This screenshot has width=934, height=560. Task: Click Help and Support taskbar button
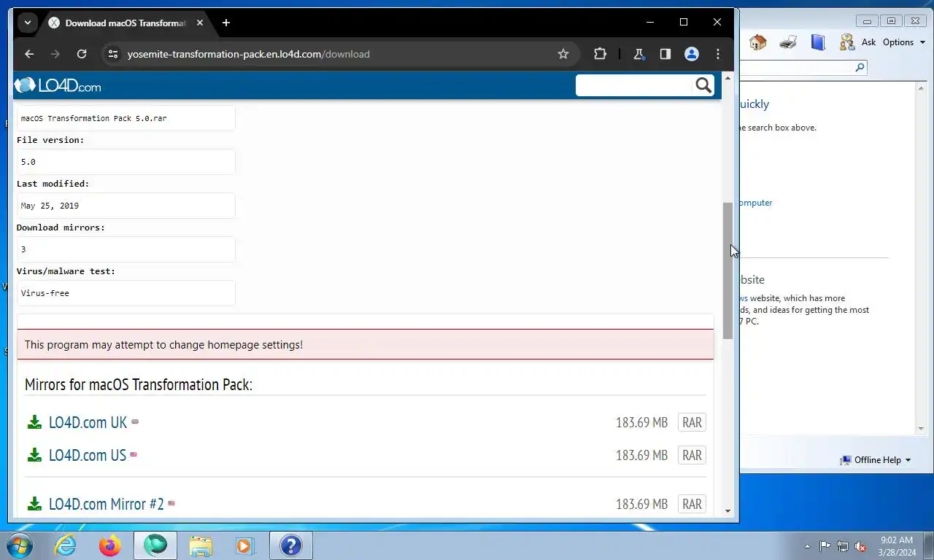pyautogui.click(x=290, y=545)
